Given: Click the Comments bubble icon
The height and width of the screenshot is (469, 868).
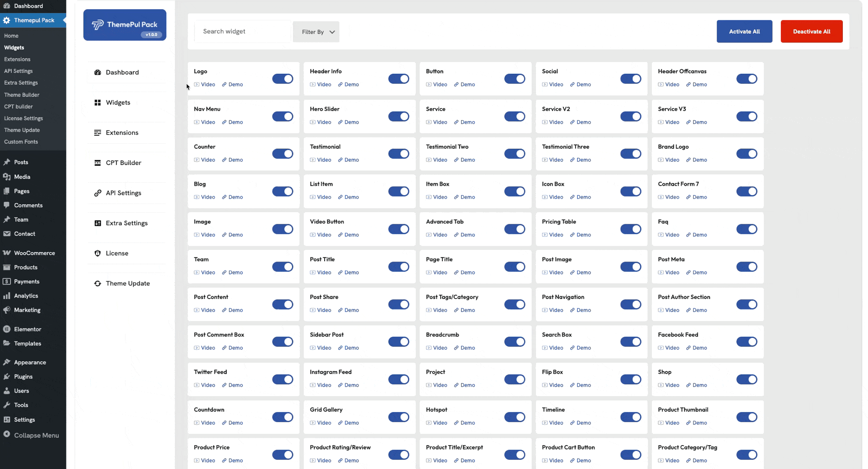Looking at the screenshot, I should [7, 205].
